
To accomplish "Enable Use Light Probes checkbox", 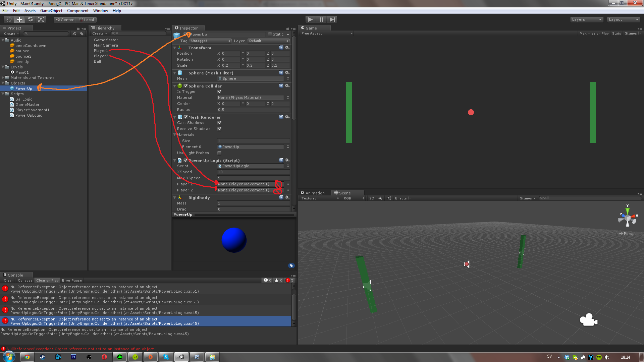I will (219, 153).
